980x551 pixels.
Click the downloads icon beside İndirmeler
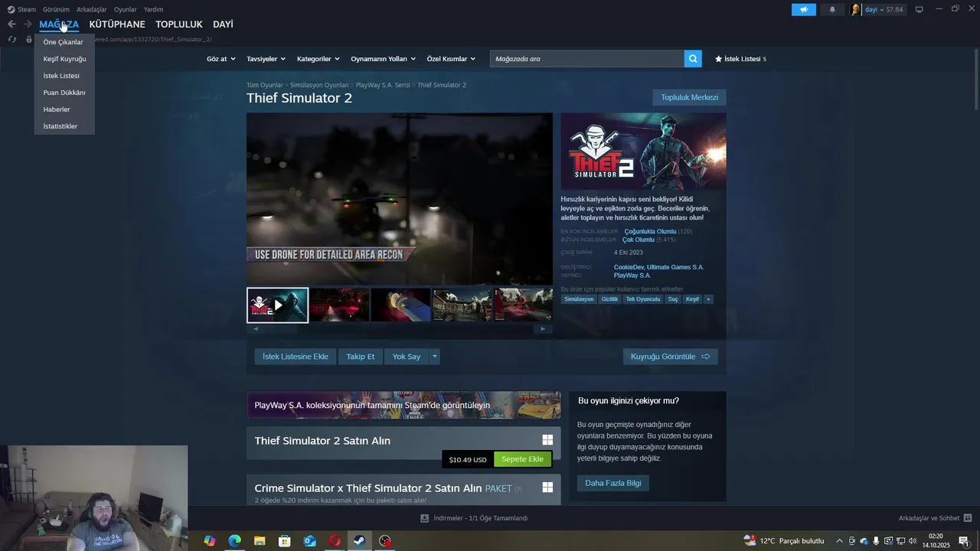pos(424,518)
